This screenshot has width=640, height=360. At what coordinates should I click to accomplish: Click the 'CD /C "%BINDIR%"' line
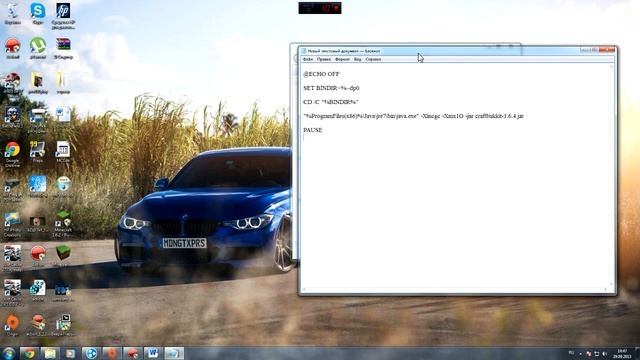coord(331,102)
